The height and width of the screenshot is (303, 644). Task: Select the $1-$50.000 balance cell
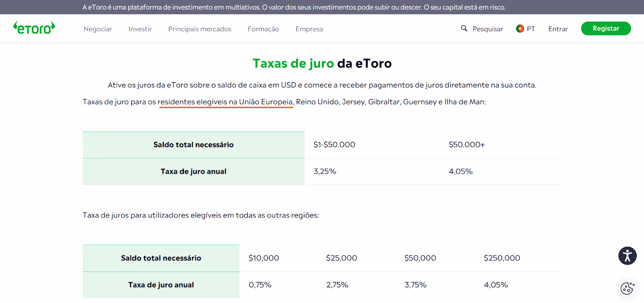[x=334, y=145]
